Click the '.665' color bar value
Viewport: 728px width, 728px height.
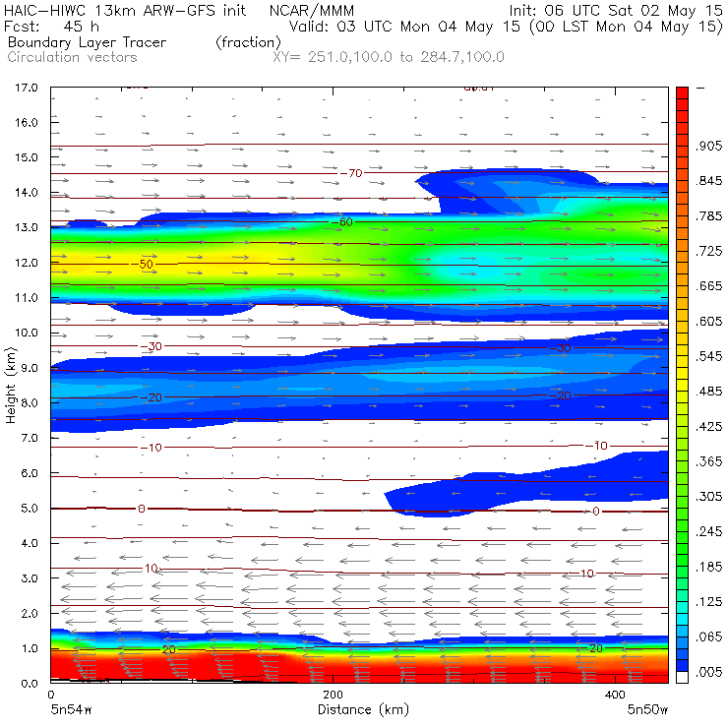(x=708, y=286)
